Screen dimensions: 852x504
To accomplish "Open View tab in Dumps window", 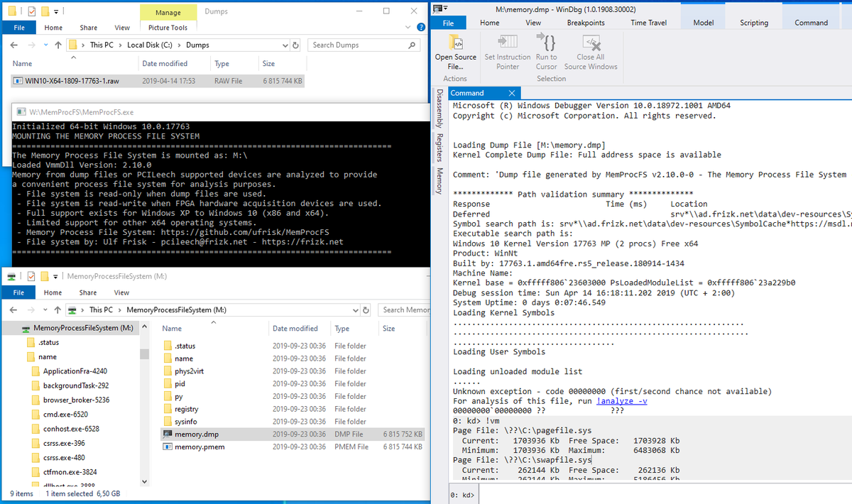I will (122, 28).
